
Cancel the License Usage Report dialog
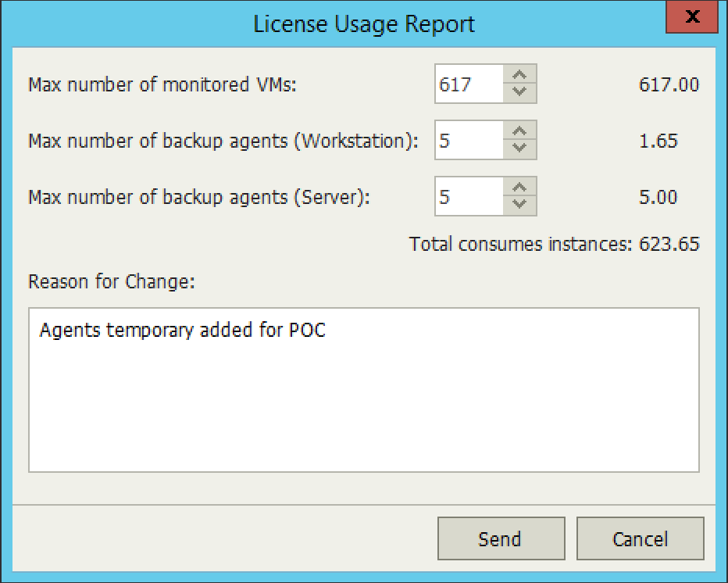click(641, 539)
